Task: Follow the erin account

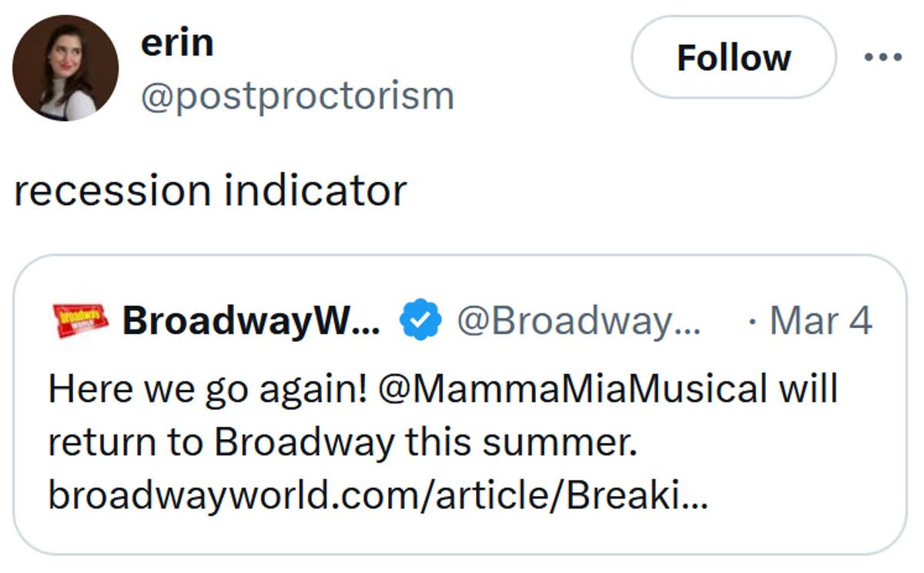Action: [733, 57]
